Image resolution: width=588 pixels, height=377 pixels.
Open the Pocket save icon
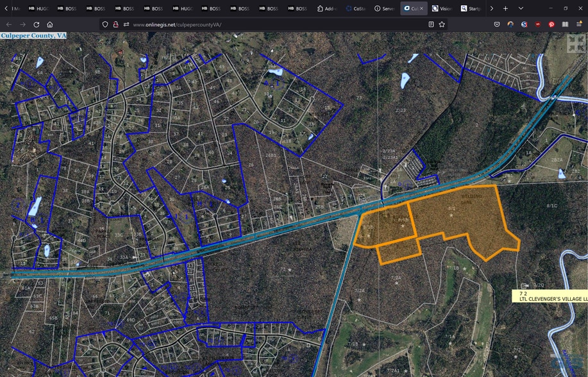click(x=497, y=24)
